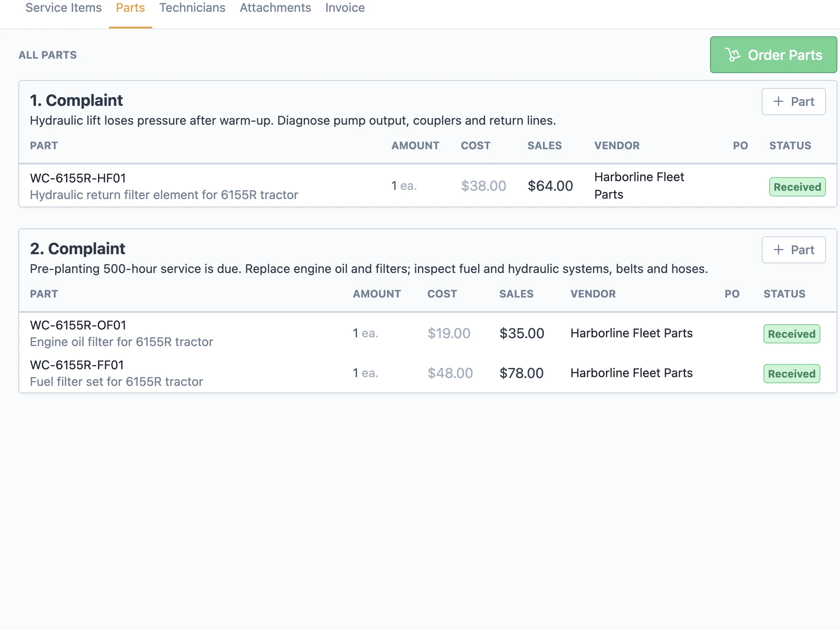Click the Fuel filter set description
Image resolution: width=840 pixels, height=630 pixels.
coord(116,381)
